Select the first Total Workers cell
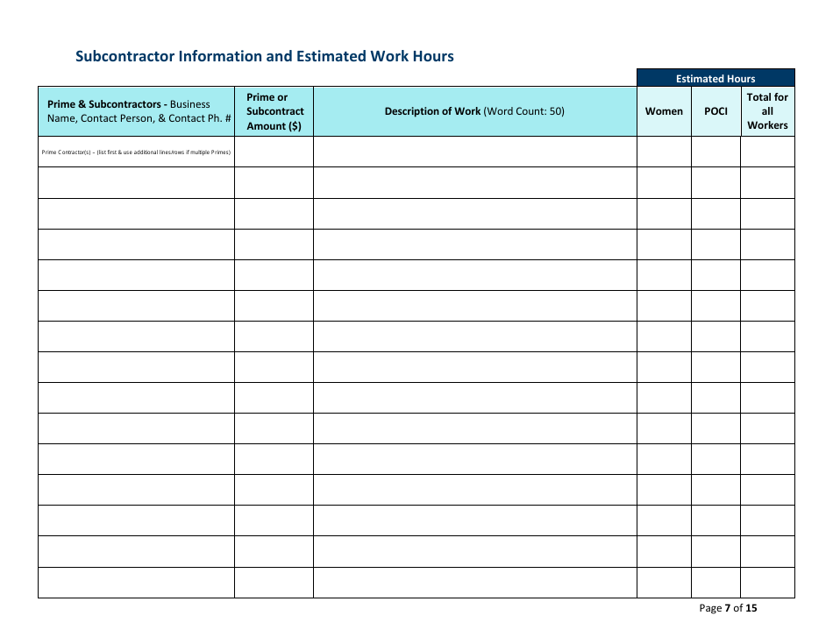The image size is (833, 644). pos(768,181)
